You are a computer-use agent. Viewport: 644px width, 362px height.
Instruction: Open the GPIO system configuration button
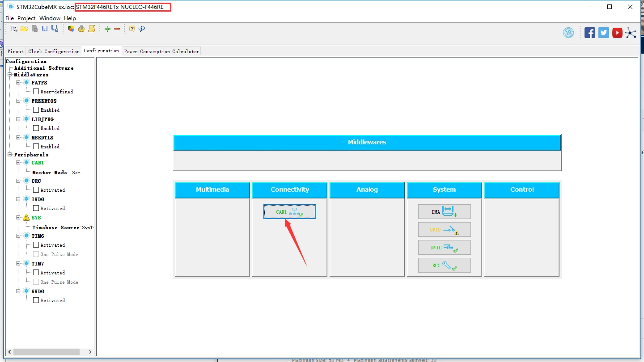pos(445,230)
